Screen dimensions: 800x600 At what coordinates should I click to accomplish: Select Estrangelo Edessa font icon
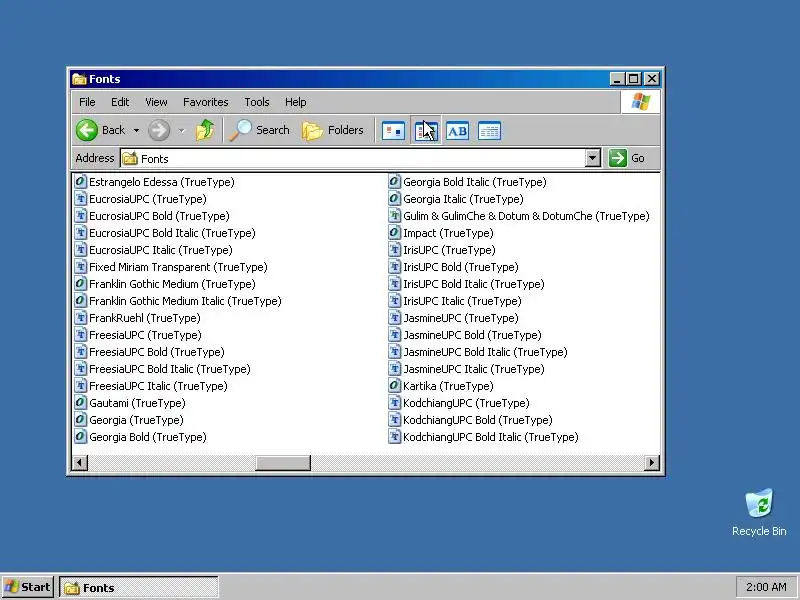coord(80,182)
